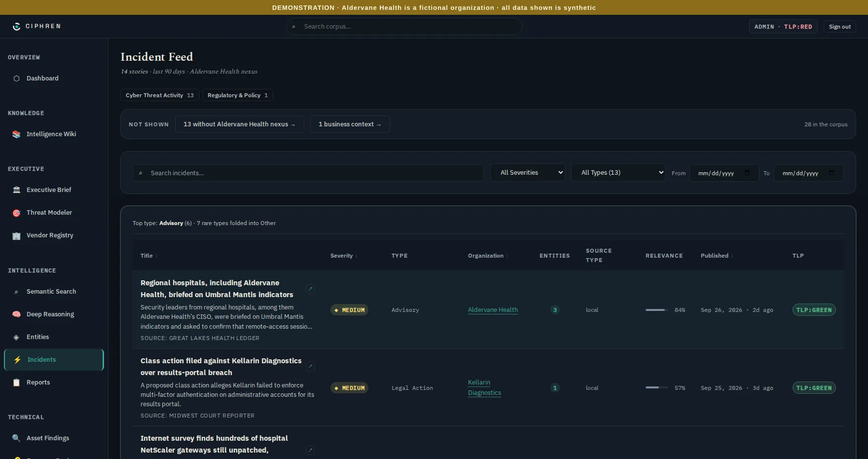
Task: Open the To date calendar picker
Action: 832,173
